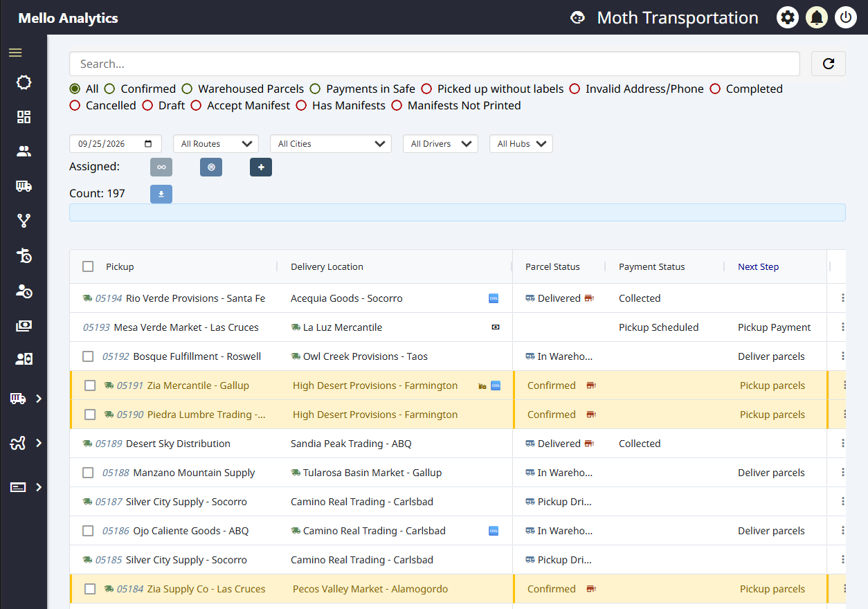
Task: Open the people group icon in the sidebar
Action: (x=24, y=151)
